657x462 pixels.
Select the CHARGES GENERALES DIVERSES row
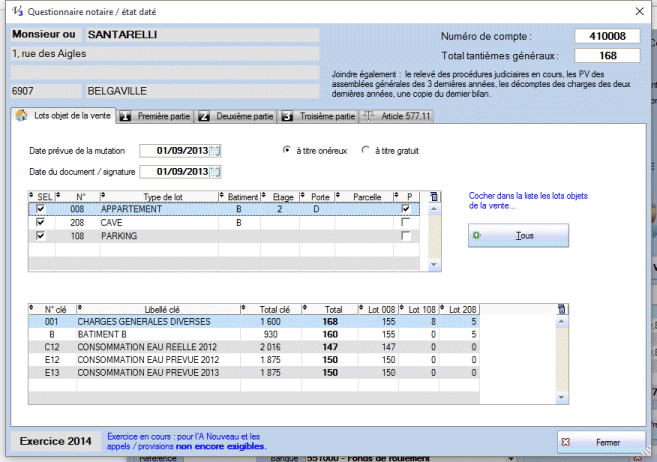point(253,322)
